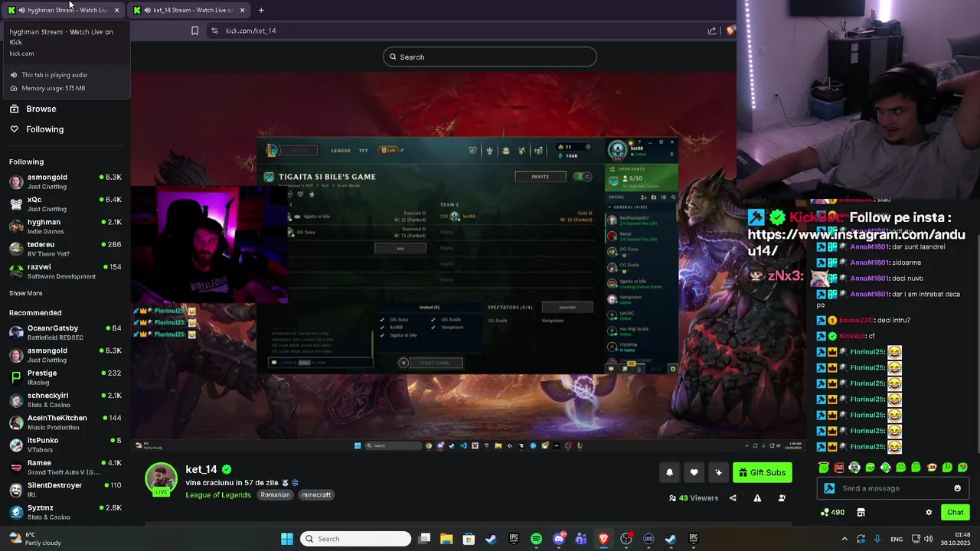
Task: Click the Romanian tag
Action: coord(275,495)
